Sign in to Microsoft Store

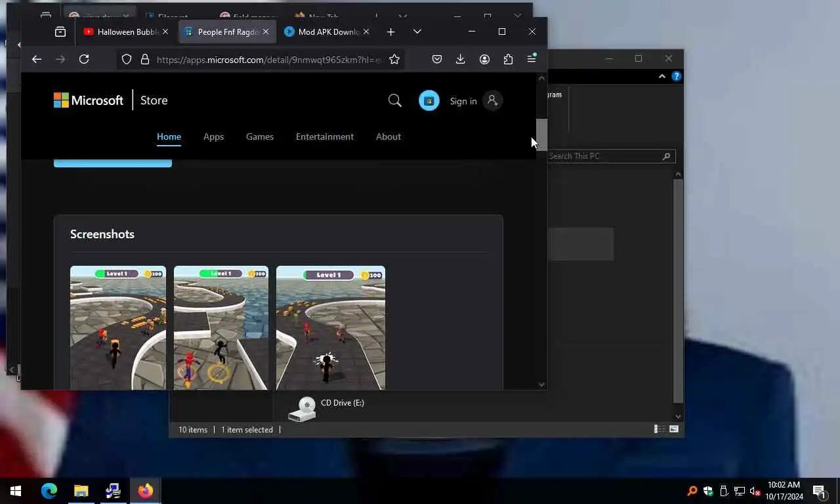tap(476, 101)
